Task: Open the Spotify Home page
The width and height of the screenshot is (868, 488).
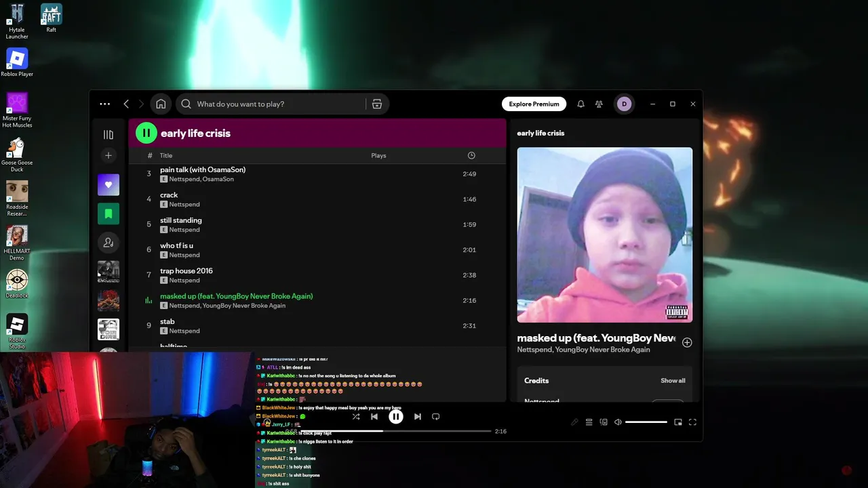Action: 161,104
